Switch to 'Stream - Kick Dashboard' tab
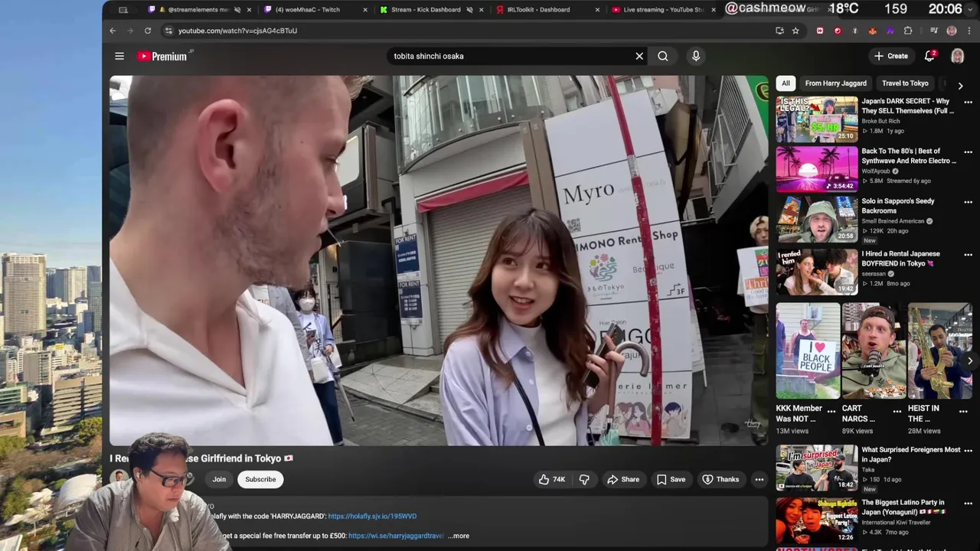Screen dimensions: 980x551 coord(432,10)
